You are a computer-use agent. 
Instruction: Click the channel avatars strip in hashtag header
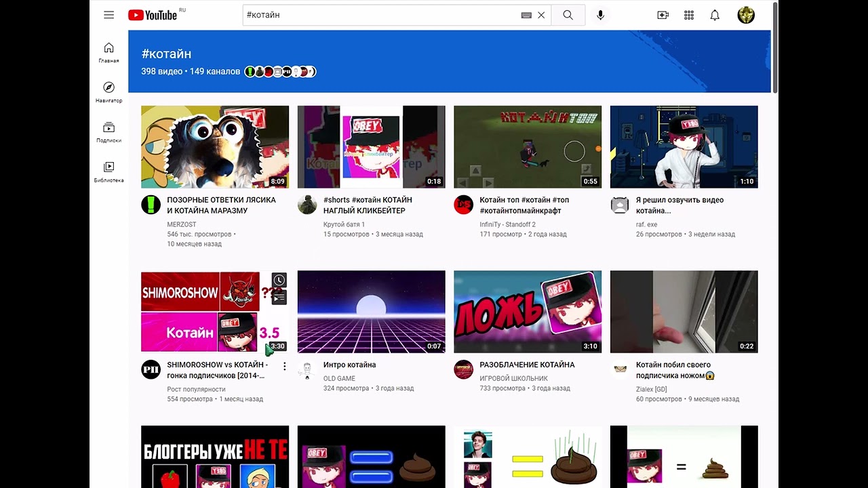[x=280, y=71]
